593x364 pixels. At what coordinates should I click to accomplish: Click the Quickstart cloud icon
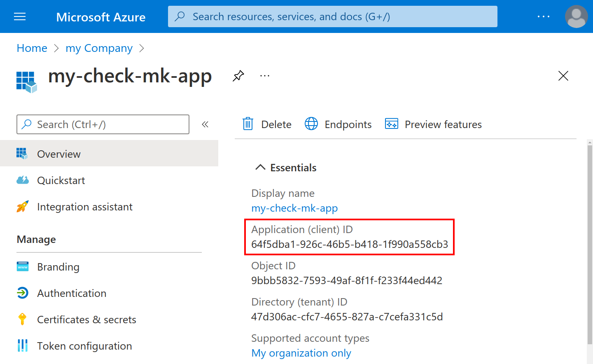pyautogui.click(x=23, y=180)
